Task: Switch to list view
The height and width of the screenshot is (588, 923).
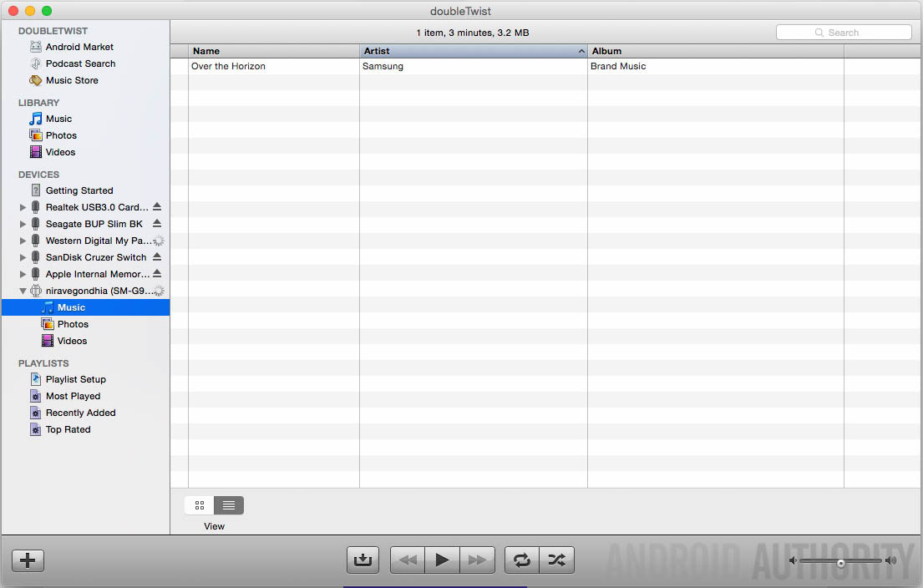Action: click(x=229, y=505)
